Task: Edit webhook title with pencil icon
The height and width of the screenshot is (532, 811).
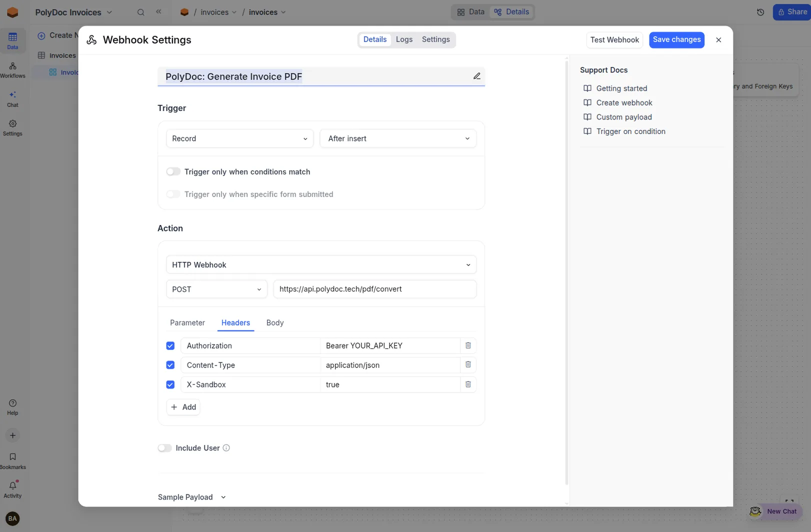Action: 476,76
